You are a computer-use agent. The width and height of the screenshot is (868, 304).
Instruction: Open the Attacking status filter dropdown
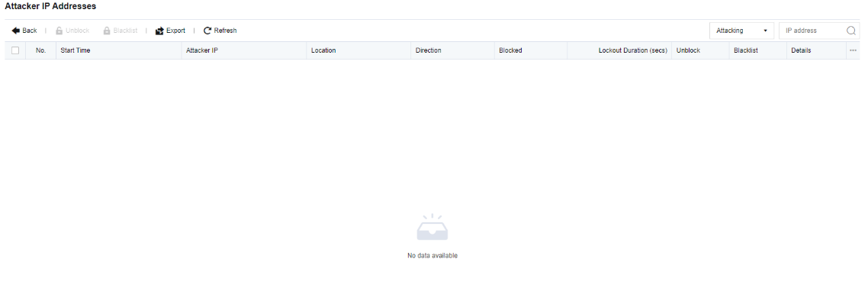tap(742, 31)
